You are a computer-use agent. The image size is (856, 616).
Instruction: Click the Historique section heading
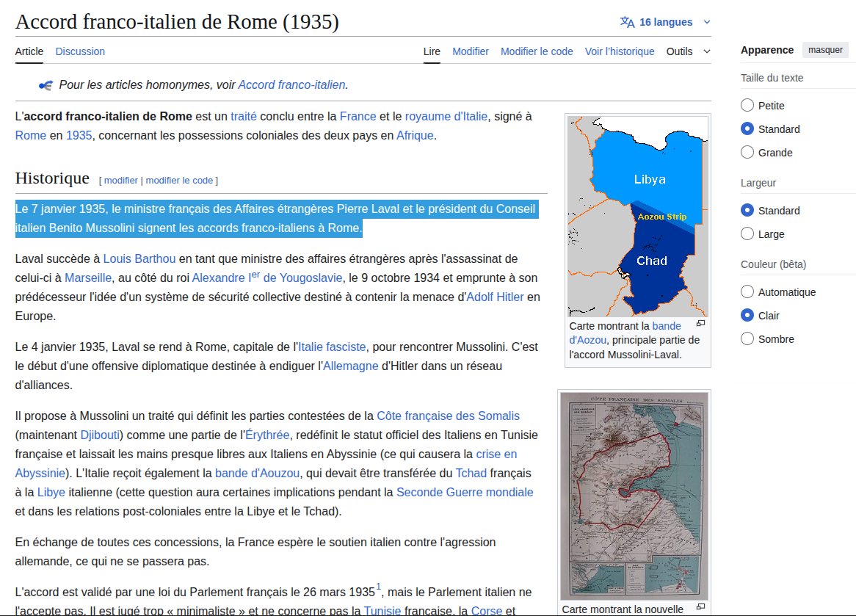52,178
